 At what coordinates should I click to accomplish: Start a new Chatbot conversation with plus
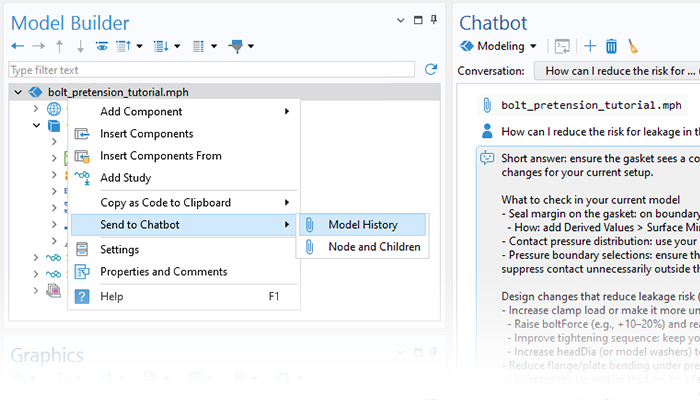point(590,46)
